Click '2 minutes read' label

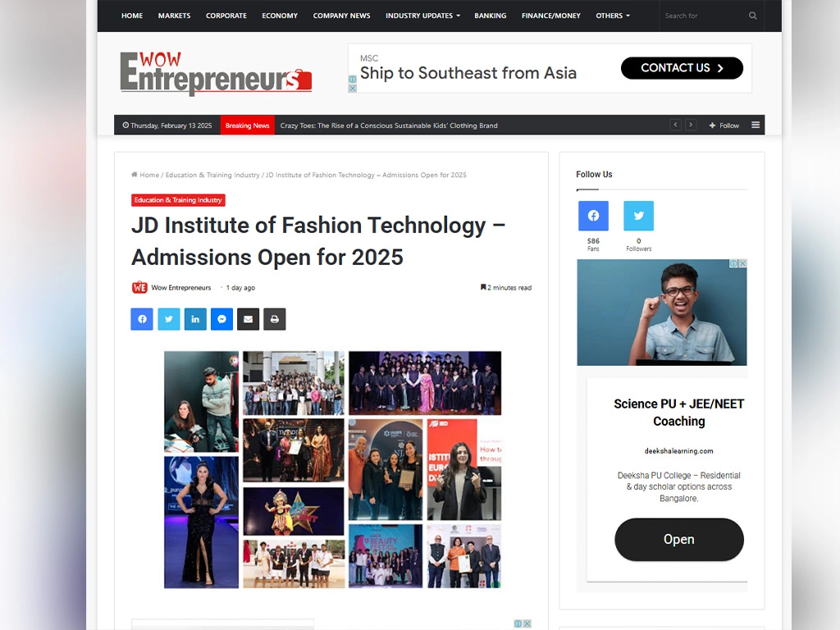506,288
